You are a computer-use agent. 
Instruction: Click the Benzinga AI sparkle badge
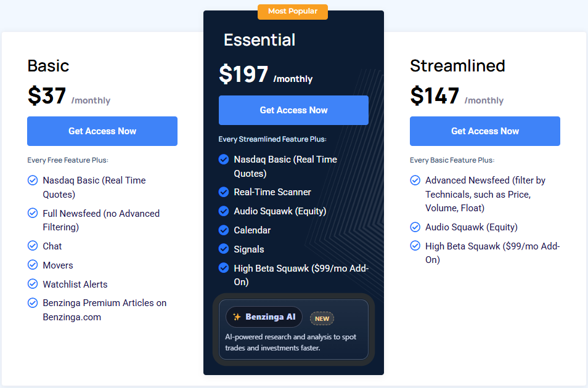(264, 317)
